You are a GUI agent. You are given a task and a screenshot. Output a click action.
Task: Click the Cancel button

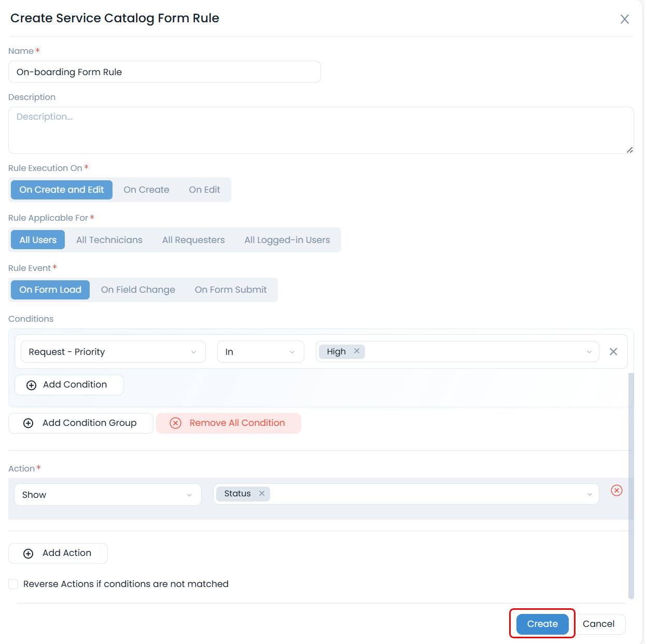(599, 624)
